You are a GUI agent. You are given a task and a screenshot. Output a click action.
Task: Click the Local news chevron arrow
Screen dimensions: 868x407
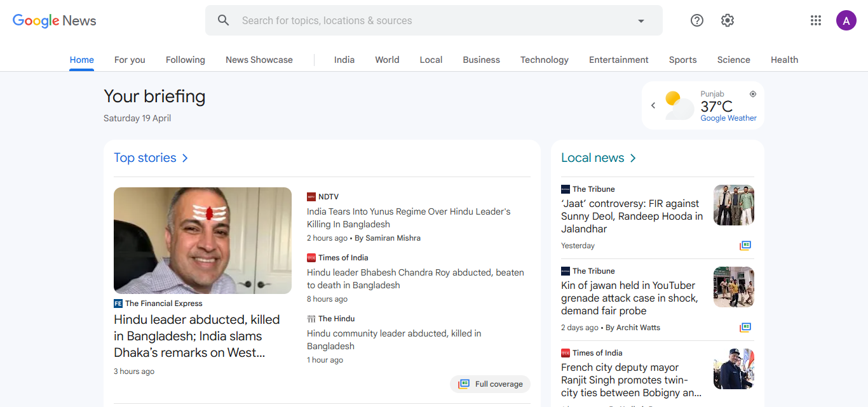tap(633, 158)
